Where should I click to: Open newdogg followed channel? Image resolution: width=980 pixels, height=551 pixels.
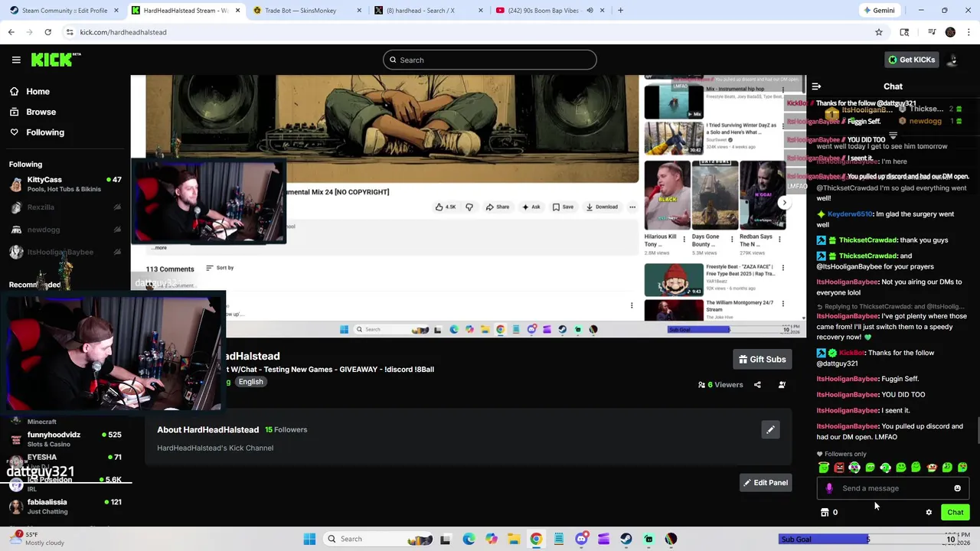[65, 230]
